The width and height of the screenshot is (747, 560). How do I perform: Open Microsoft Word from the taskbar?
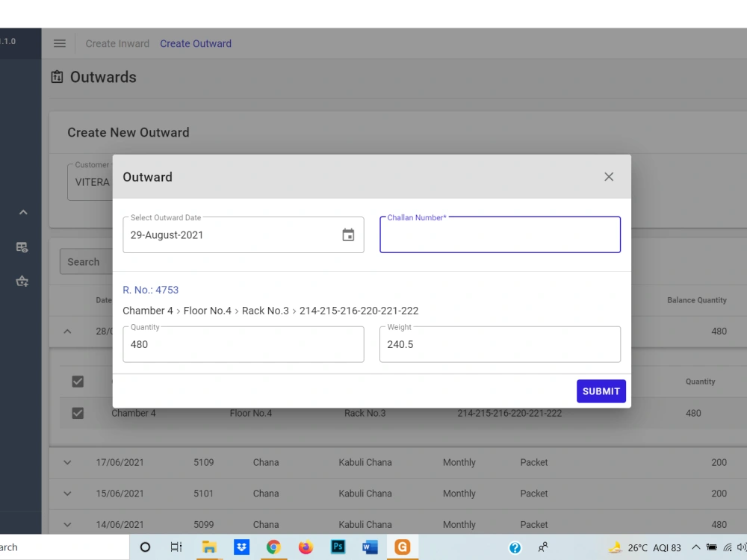point(370,547)
